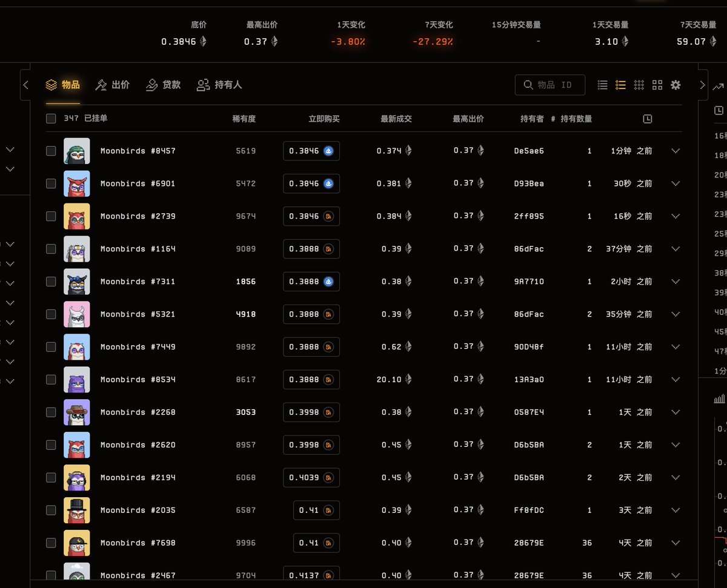
Task: Expand the Moonbirds #8457 row chevron
Action: point(676,151)
